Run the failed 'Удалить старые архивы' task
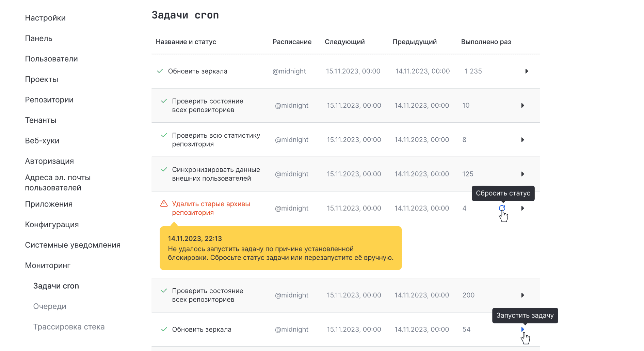Screen dimensions: 644x351 tap(522, 208)
